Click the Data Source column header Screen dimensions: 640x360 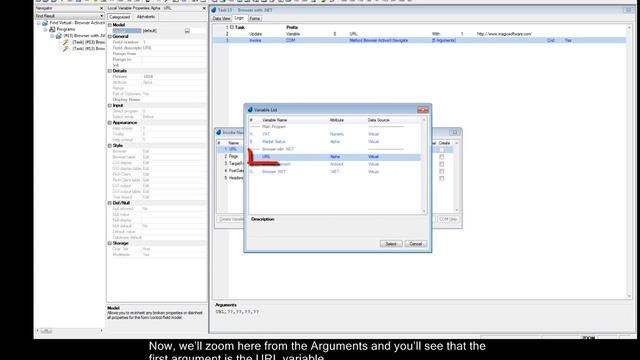(378, 120)
